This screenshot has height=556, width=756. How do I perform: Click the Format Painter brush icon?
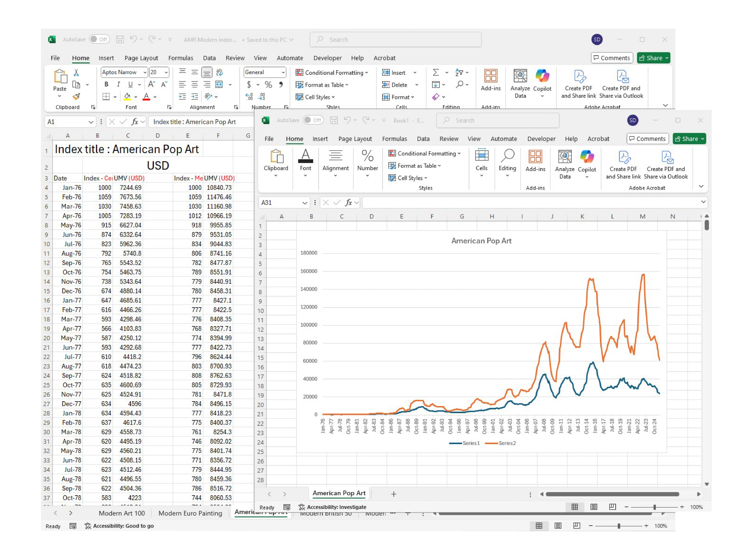(x=76, y=97)
